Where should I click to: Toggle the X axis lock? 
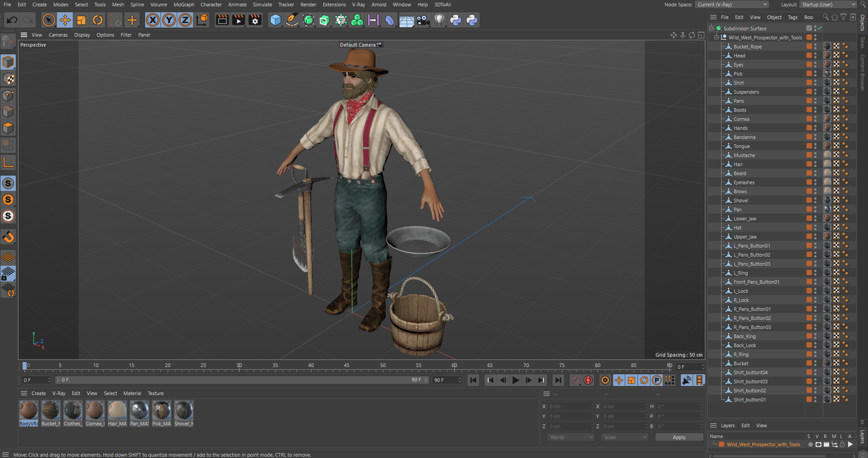click(153, 20)
